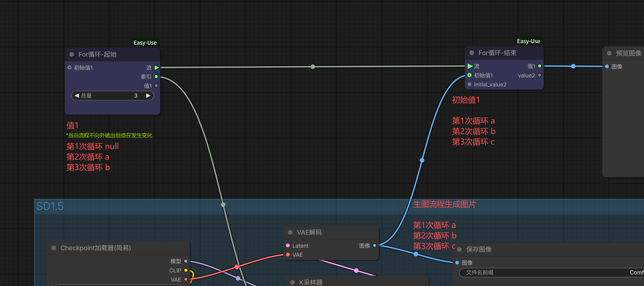The height and width of the screenshot is (286, 644).
Task: Collapse the For循环-起始 node via its dot
Action: 72,54
